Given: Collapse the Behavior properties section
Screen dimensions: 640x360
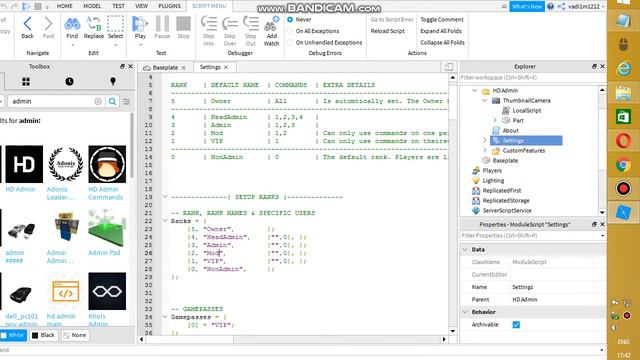Looking at the screenshot, I should click(x=465, y=312).
